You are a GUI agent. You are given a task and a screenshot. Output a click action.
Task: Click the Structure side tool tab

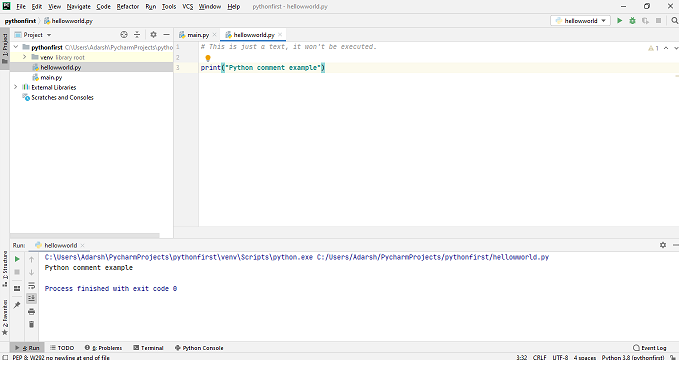pyautogui.click(x=5, y=269)
